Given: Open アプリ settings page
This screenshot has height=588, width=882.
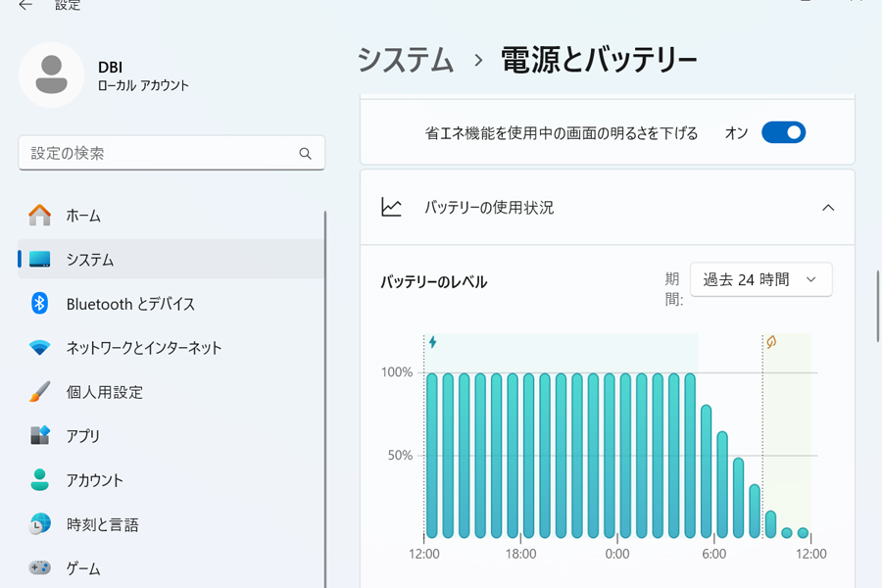Looking at the screenshot, I should 171,435.
